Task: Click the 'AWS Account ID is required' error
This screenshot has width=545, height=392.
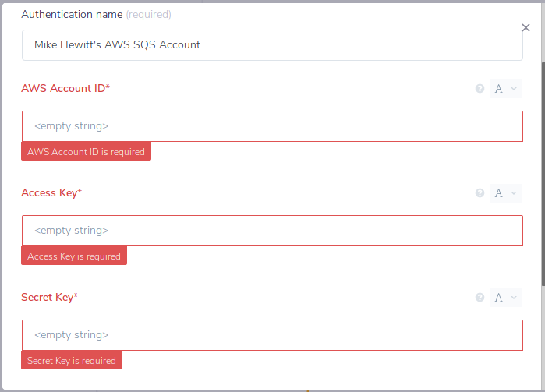Action: click(x=86, y=152)
